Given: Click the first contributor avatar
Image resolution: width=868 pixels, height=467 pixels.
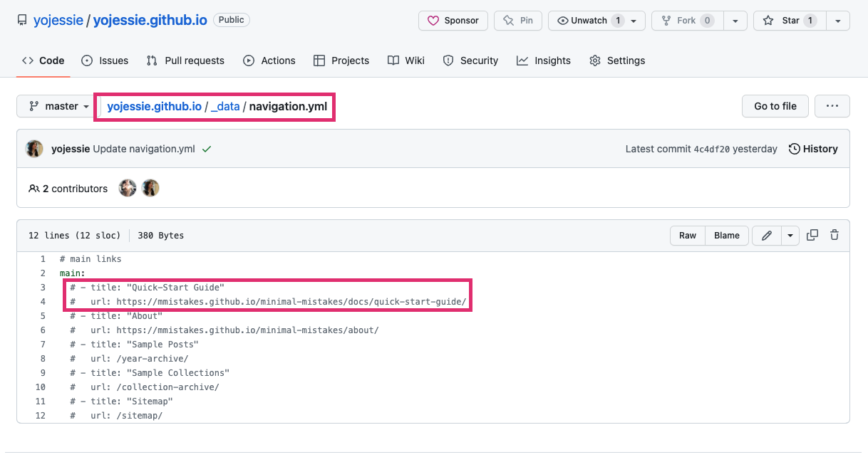Looking at the screenshot, I should point(128,189).
